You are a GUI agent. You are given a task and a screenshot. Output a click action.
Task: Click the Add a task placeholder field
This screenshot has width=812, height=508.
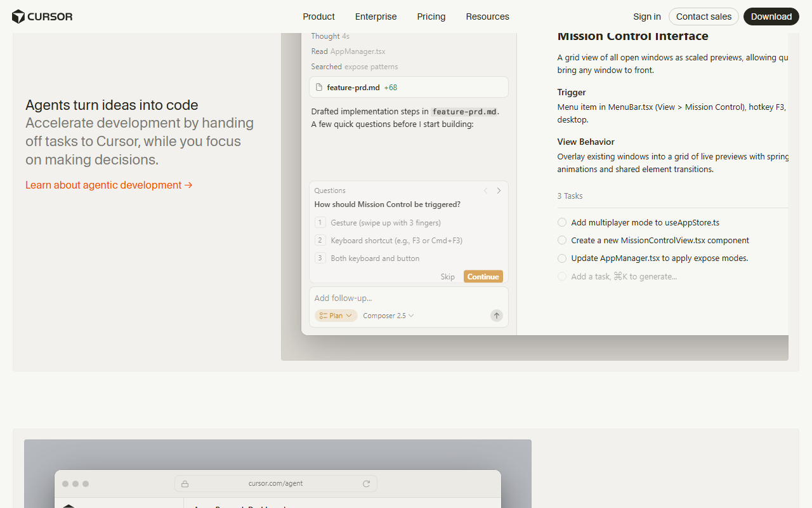tap(624, 276)
